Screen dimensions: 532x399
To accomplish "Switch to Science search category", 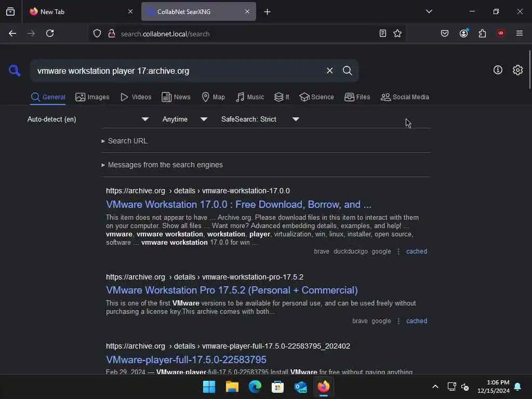I will coord(316,97).
